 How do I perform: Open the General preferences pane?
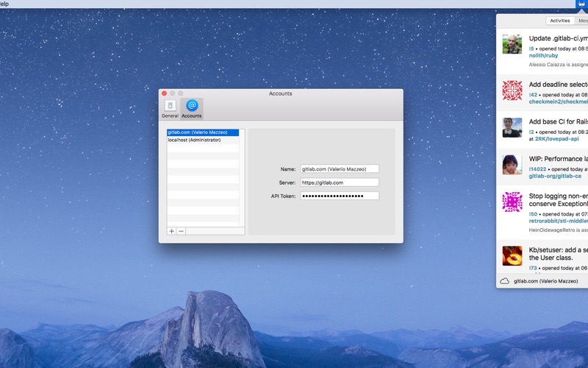click(170, 108)
